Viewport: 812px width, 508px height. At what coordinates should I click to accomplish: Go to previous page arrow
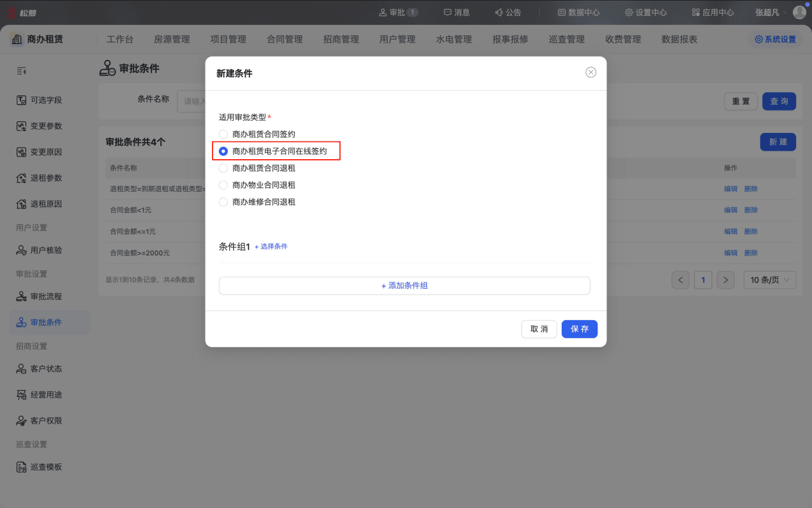[680, 280]
